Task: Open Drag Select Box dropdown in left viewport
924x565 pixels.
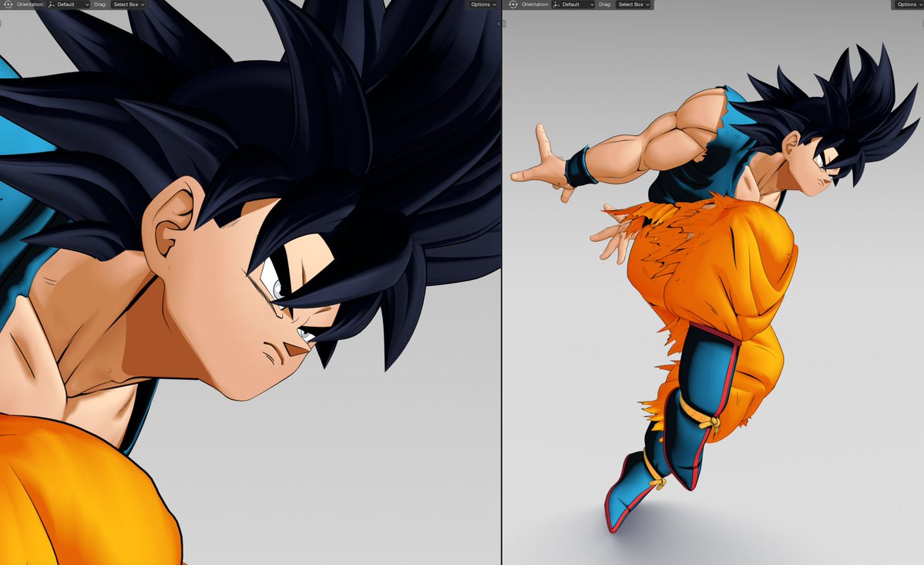Action: pos(129,4)
